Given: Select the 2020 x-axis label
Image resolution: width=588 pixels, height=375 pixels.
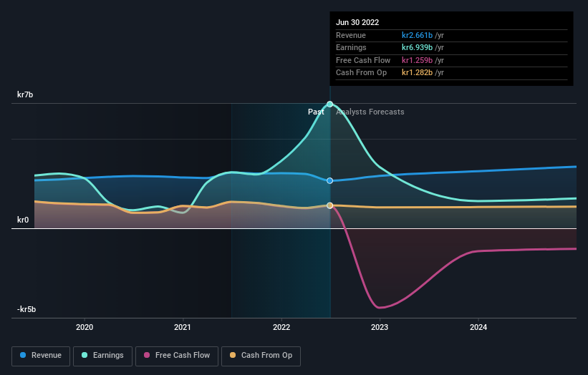Looking at the screenshot, I should pos(85,327).
